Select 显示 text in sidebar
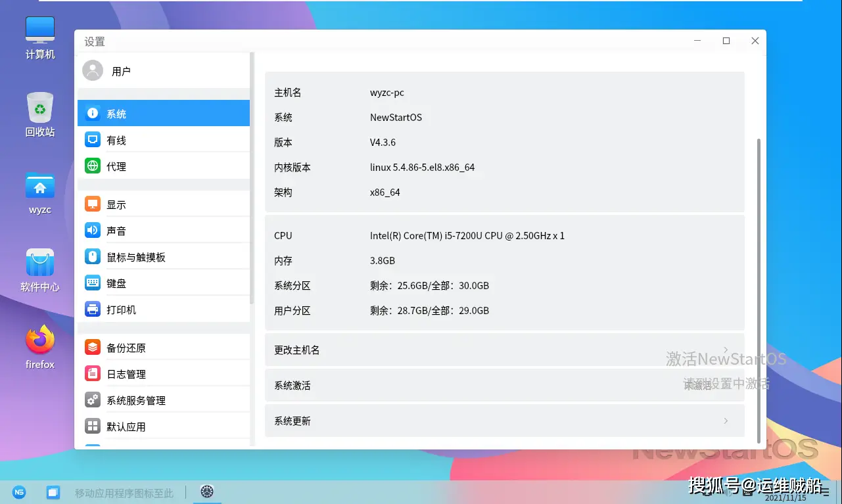Viewport: 842px width, 504px height. [x=116, y=204]
